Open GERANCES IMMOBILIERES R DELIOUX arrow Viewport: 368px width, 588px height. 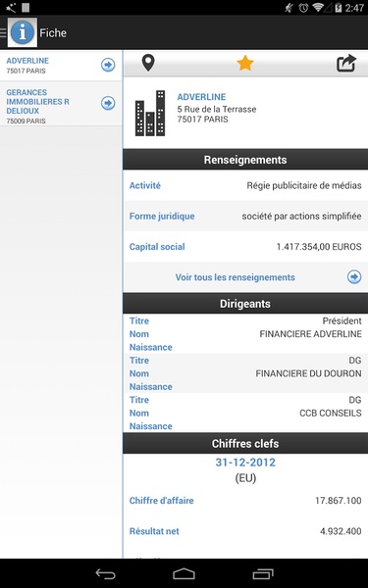pos(108,103)
